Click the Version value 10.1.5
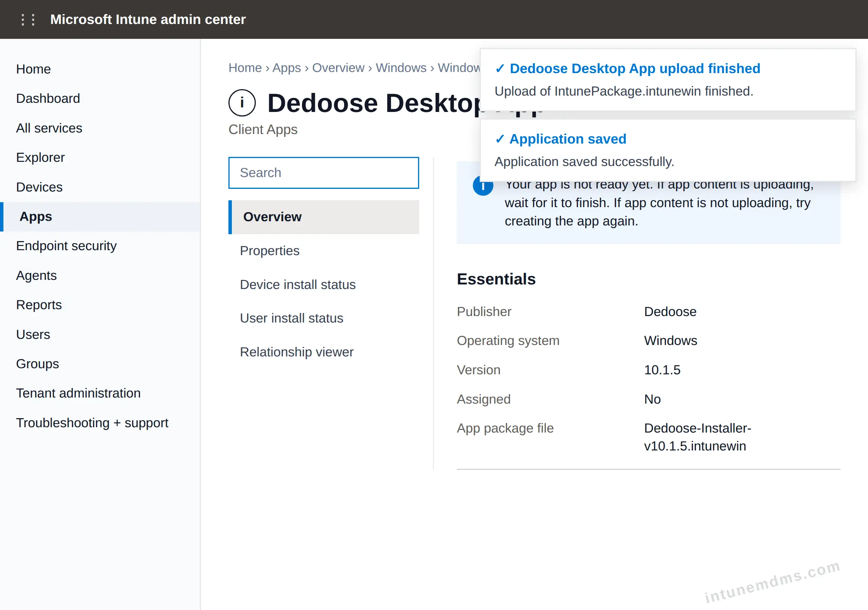Screen dimensions: 868x610 662,370
